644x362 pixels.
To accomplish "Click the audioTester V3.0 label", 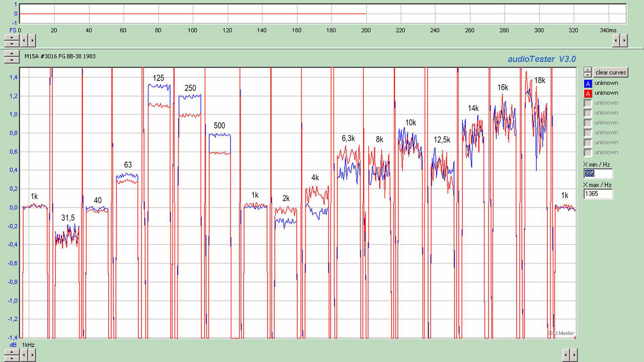I will pyautogui.click(x=541, y=59).
